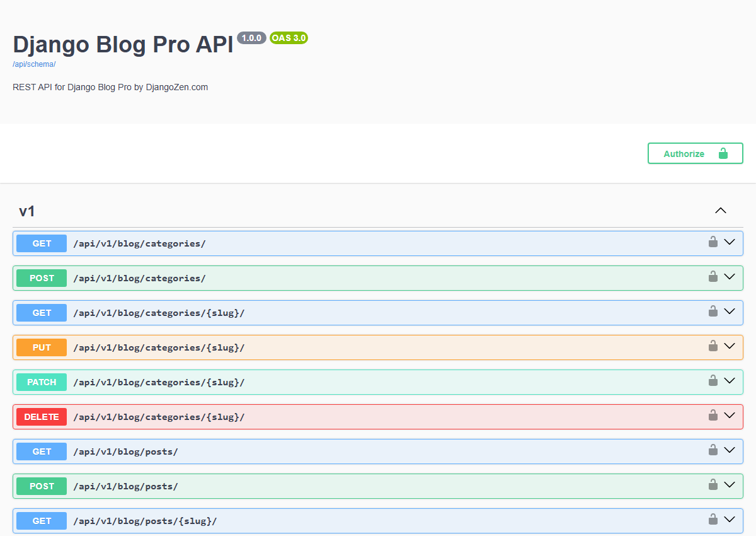The height and width of the screenshot is (536, 756).
Task: Open the lock on DELETE /api/v1/blog/categories/{slug}/
Action: coord(713,416)
